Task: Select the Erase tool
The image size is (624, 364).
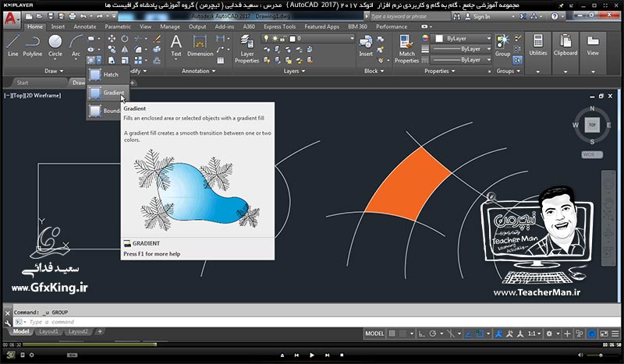Action: click(158, 39)
